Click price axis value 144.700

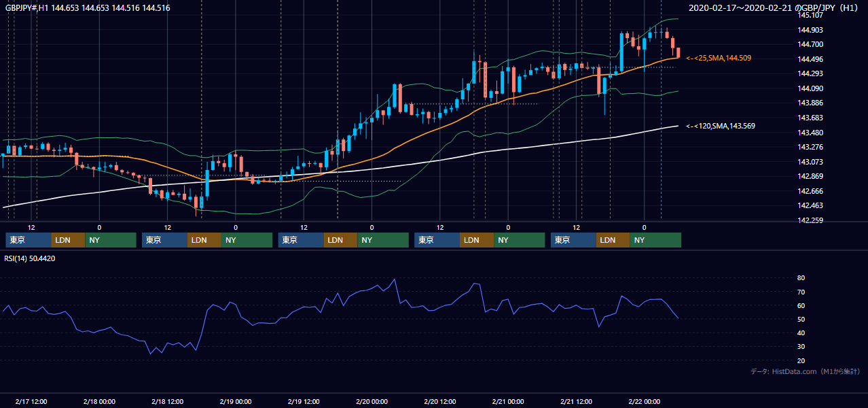(811, 44)
